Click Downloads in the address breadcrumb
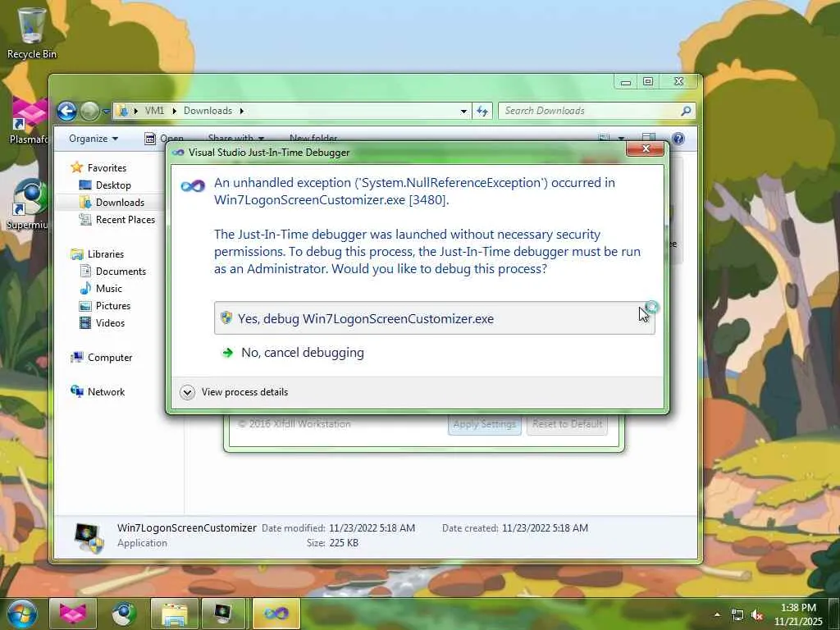Image resolution: width=840 pixels, height=630 pixels. (x=208, y=111)
